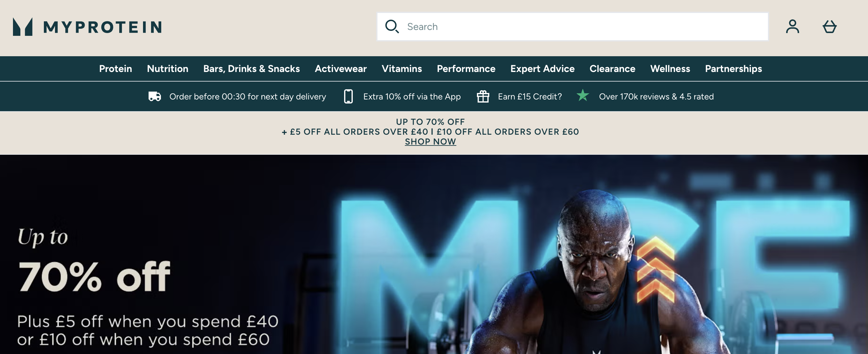Viewport: 868px width, 354px height.
Task: Click the gift box credit icon
Action: coord(482,96)
